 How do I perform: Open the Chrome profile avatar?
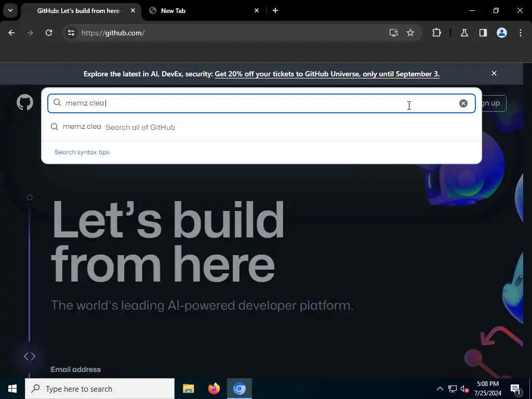point(502,33)
